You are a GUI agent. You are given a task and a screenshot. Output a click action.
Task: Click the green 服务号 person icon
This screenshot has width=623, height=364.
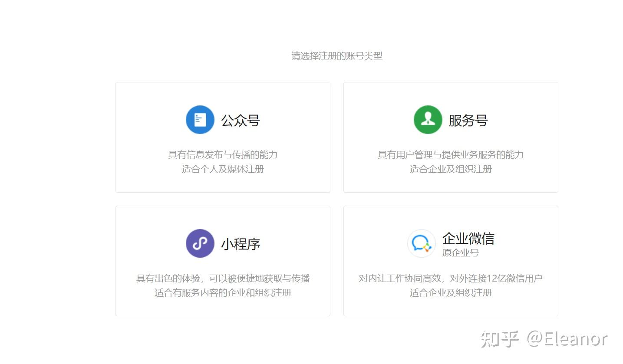click(x=428, y=120)
